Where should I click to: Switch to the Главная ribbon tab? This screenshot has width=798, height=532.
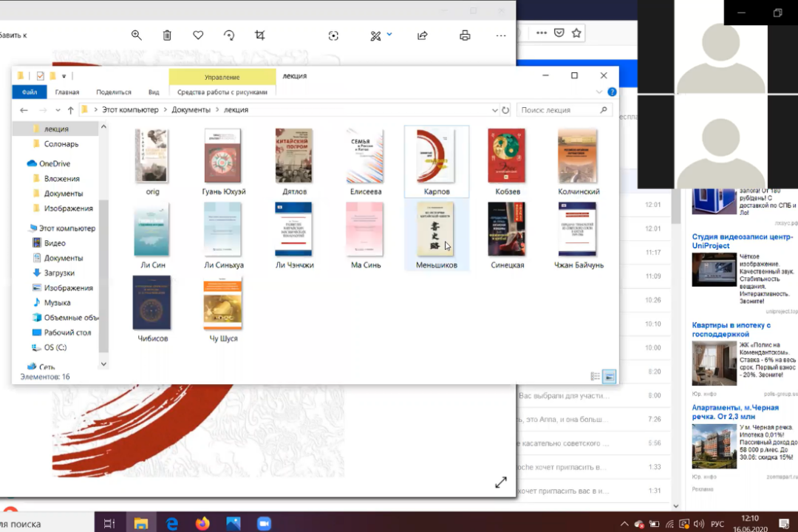67,92
